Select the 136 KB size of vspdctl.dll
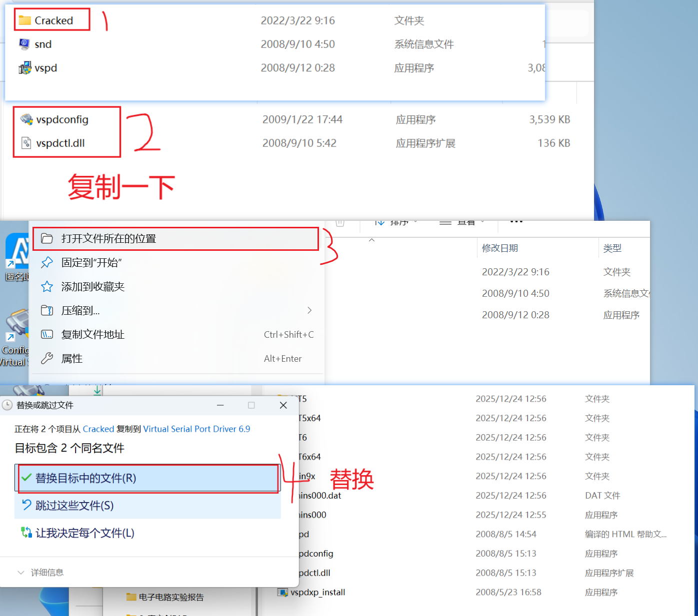698x616 pixels. pyautogui.click(x=554, y=143)
